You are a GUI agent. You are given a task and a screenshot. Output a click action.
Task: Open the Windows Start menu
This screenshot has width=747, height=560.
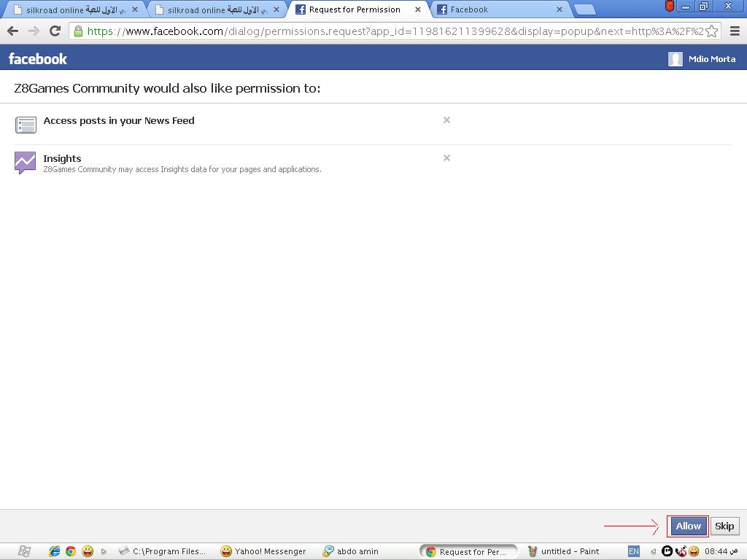(24, 551)
